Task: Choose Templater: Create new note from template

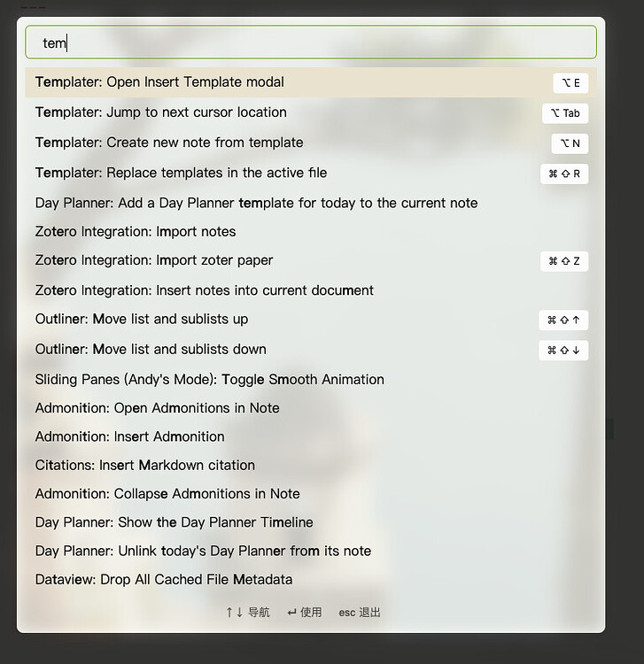Action: (x=169, y=143)
